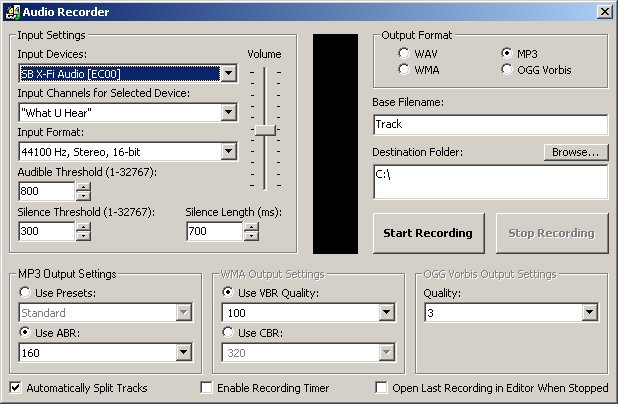Close the Audio Recorder dialog

click(x=604, y=12)
